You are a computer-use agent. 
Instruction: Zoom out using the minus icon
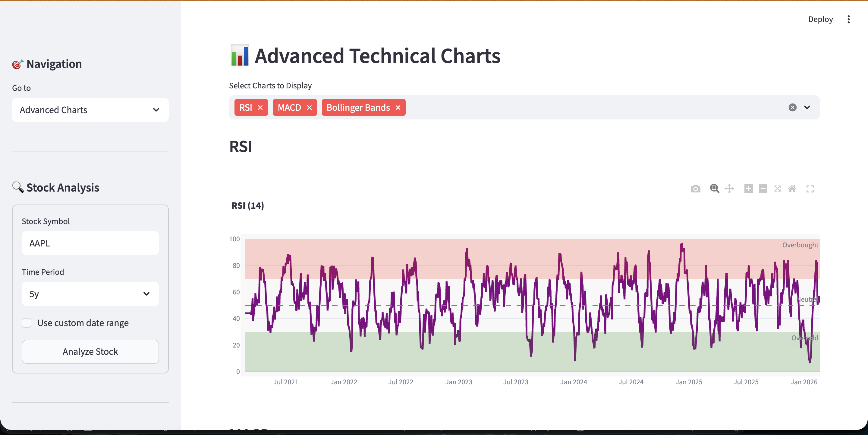(763, 189)
